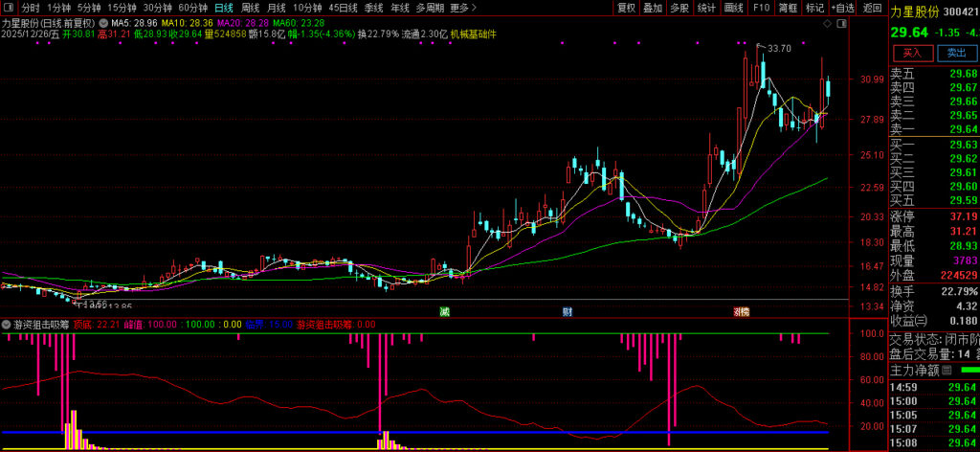This screenshot has width=980, height=452.
Task: Open the 画线 drawing tool
Action: 734,8
